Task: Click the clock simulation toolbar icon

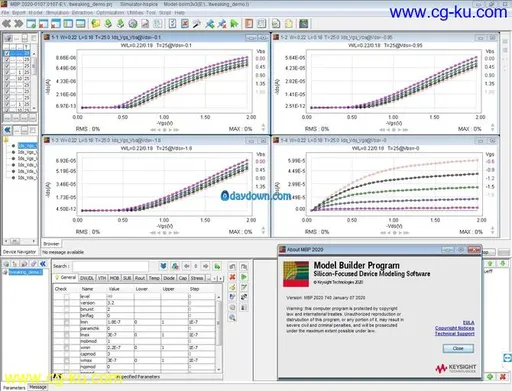Action: 133,23
